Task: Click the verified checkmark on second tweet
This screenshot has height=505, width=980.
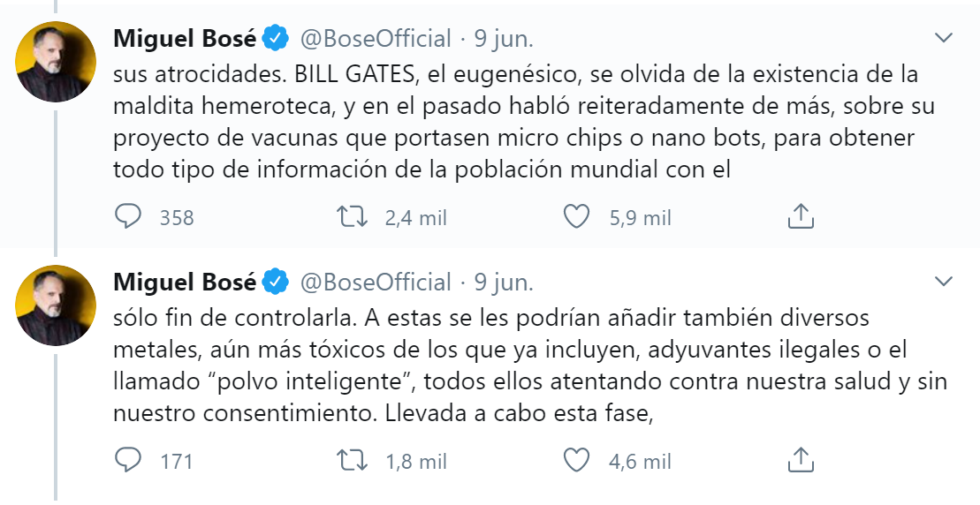Action: (x=277, y=282)
